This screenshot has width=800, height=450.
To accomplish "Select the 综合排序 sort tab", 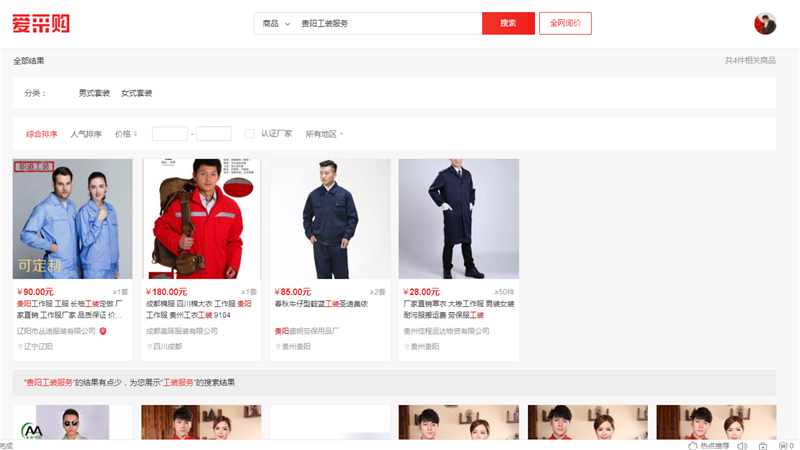I will point(41,133).
